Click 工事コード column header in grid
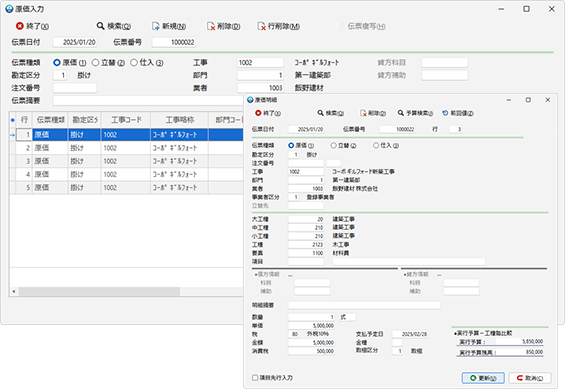565x389 pixels. [126, 120]
